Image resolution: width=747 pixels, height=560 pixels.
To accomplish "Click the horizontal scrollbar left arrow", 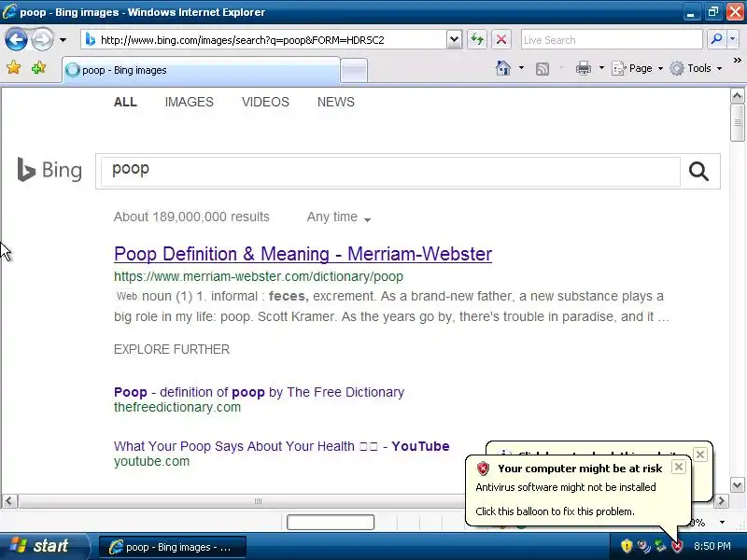I will coord(9,501).
